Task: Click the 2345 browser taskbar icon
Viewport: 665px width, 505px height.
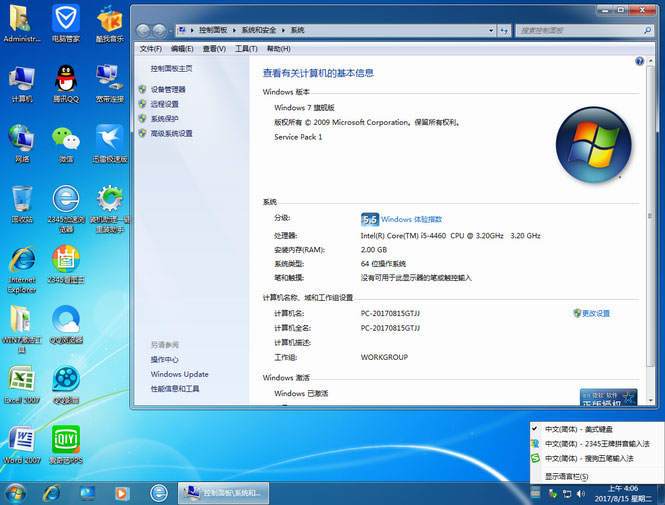Action: (159, 494)
